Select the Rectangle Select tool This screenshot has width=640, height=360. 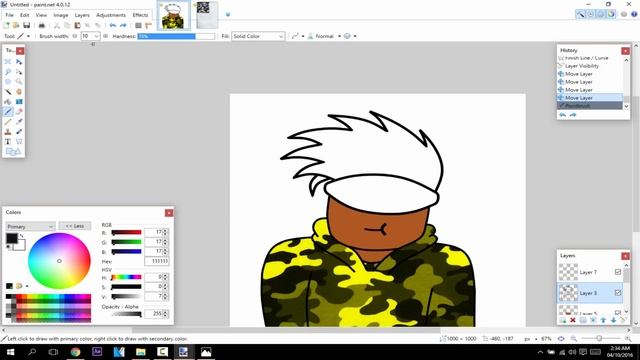pos(8,62)
